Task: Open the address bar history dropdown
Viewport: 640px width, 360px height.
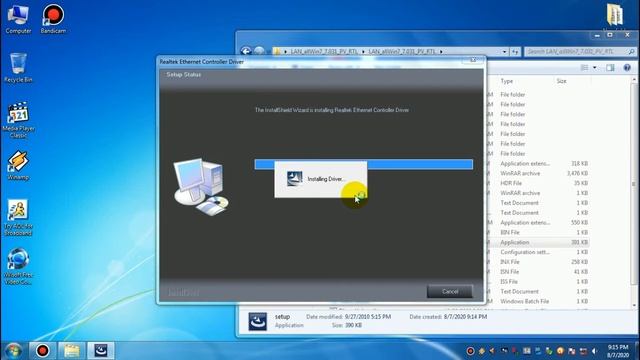Action: point(504,51)
